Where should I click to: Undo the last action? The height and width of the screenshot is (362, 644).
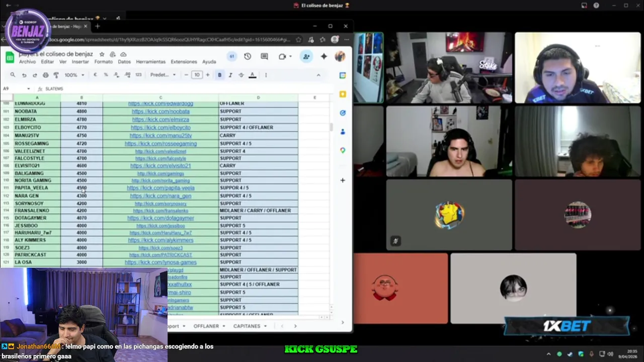24,75
